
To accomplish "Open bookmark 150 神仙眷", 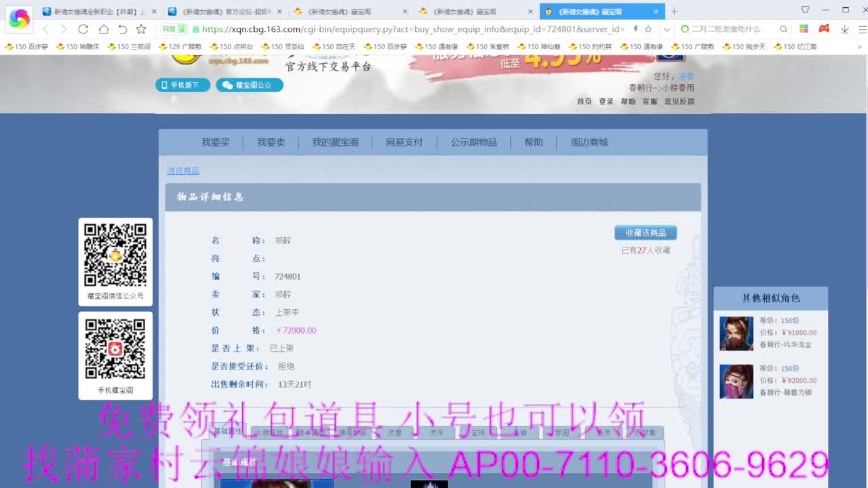I will (539, 47).
